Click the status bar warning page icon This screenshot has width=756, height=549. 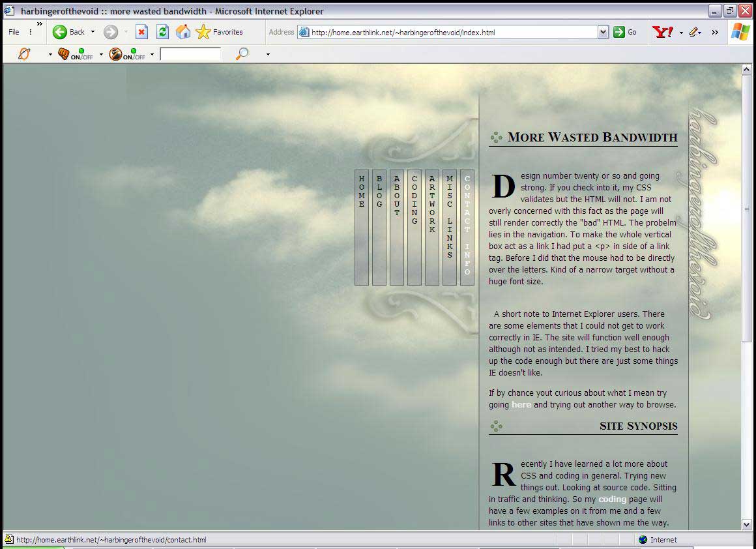(8, 539)
